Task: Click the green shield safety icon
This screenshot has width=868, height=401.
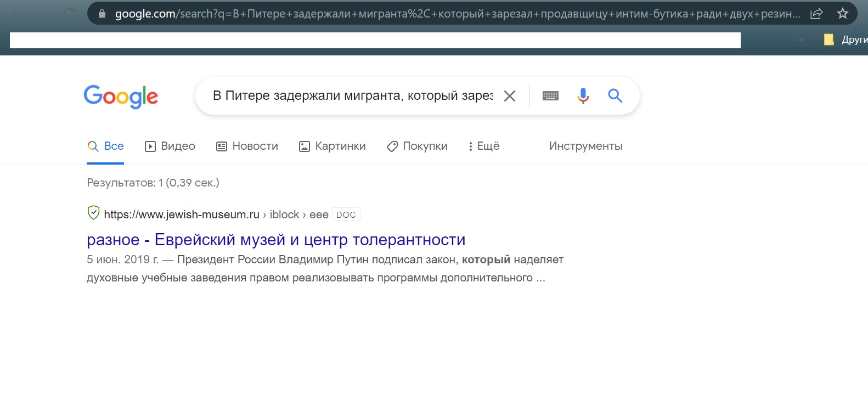Action: click(93, 213)
